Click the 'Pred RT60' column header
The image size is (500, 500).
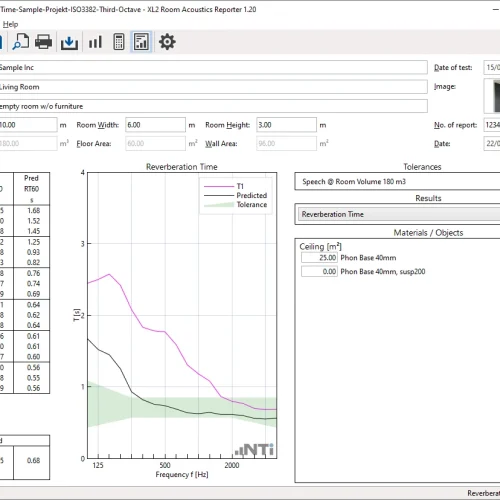point(31,189)
